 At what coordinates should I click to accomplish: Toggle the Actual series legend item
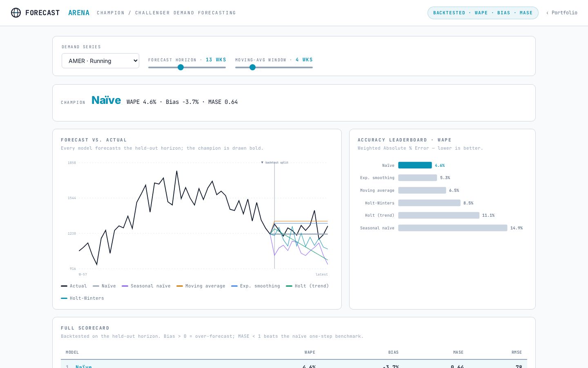pyautogui.click(x=74, y=286)
